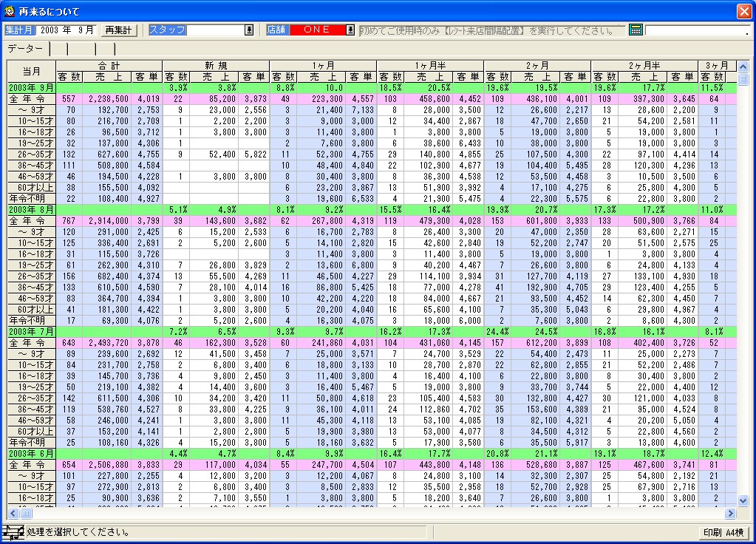Click the 新規 column group header

tap(216, 66)
